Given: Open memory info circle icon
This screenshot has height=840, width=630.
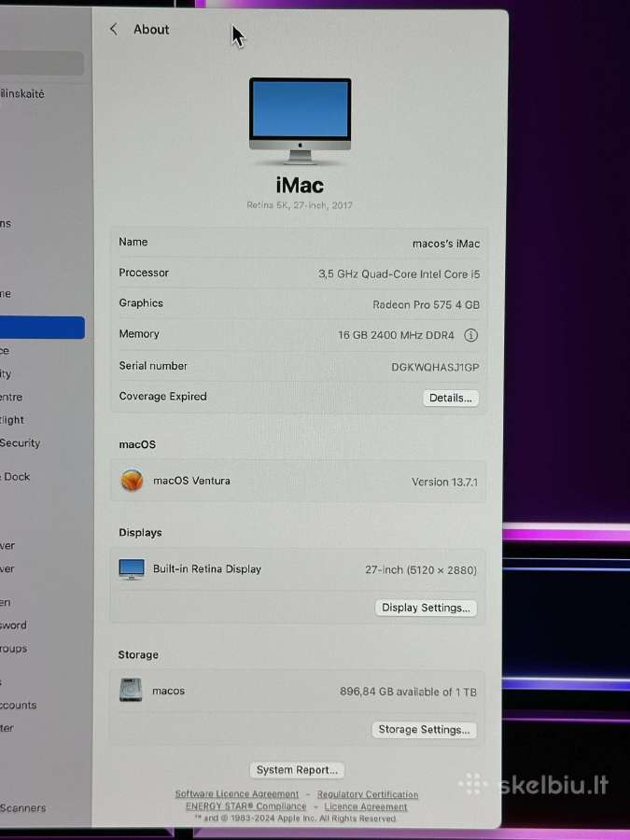Looking at the screenshot, I should point(470,335).
